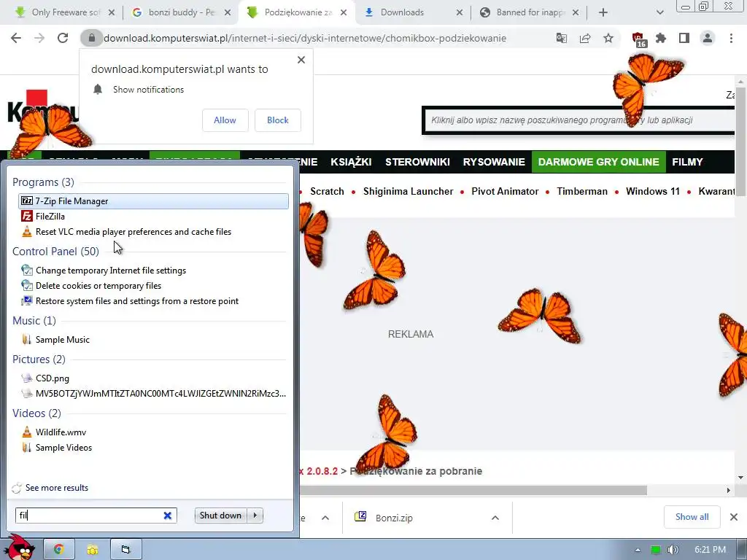Open Bonzi.zip download options chevron
The height and width of the screenshot is (560, 747).
[495, 518]
